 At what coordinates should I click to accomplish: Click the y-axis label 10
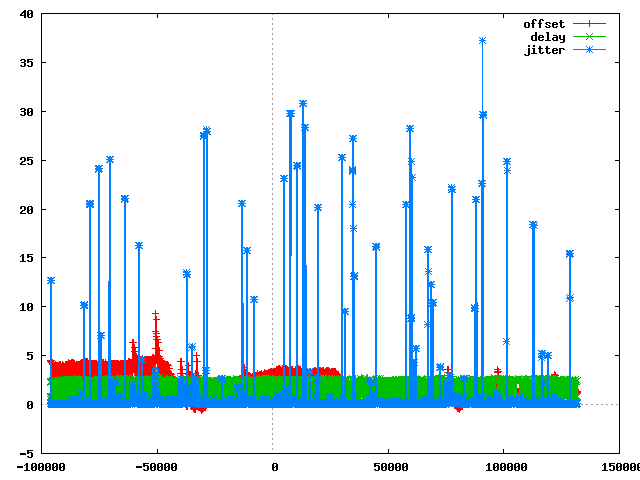pyautogui.click(x=26, y=307)
